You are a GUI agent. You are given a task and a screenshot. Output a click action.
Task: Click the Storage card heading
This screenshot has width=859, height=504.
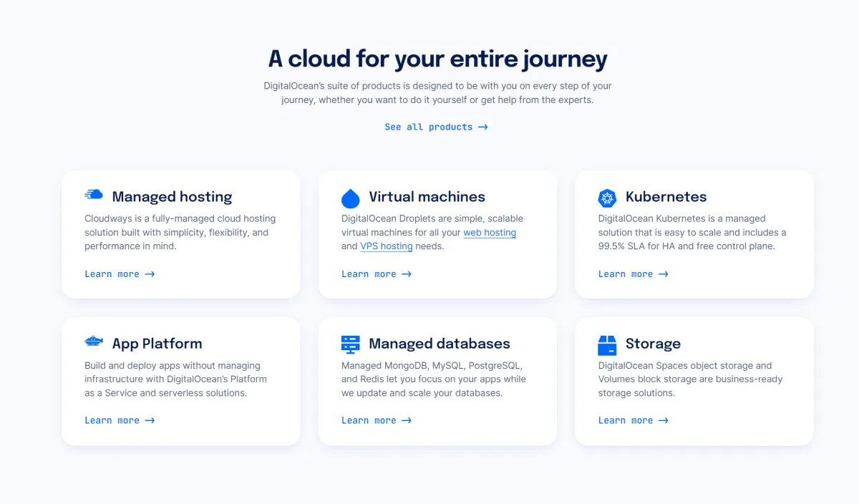[653, 344]
